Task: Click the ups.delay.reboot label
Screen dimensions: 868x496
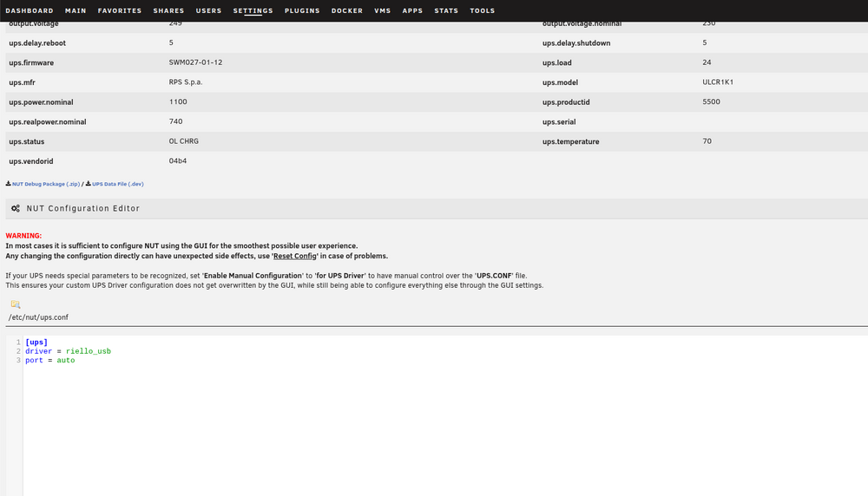Action: (x=37, y=43)
